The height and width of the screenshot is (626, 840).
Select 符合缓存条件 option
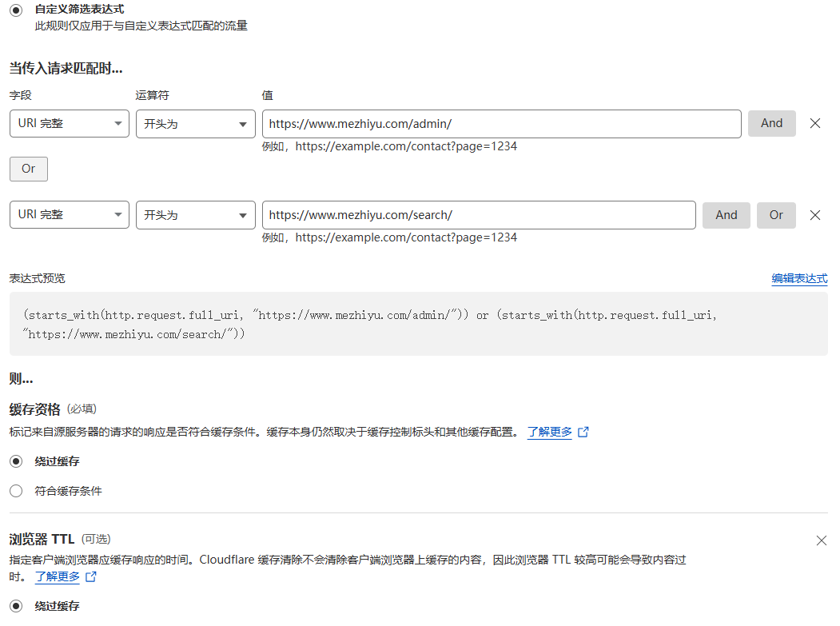(15, 490)
